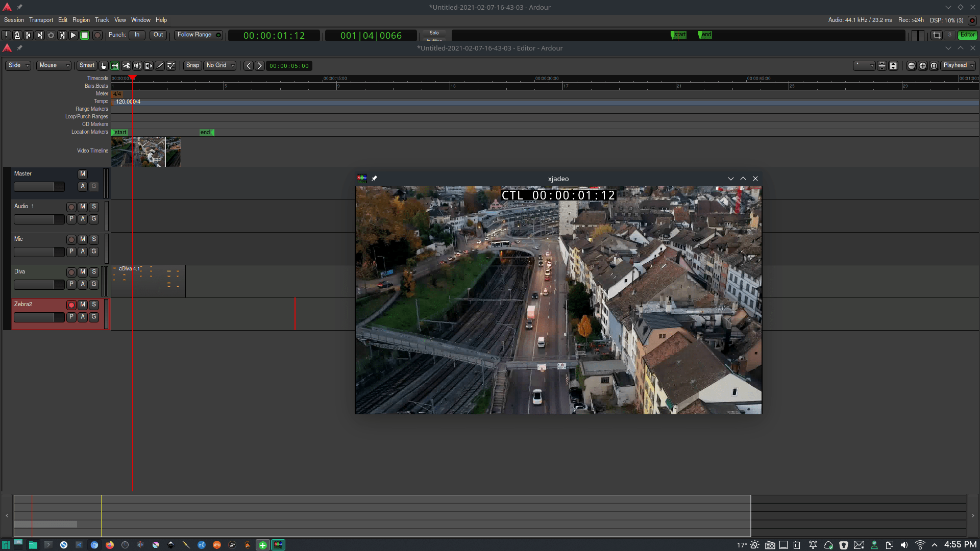Screen dimensions: 980x551
Task: Mute the Diva track
Action: pyautogui.click(x=83, y=272)
